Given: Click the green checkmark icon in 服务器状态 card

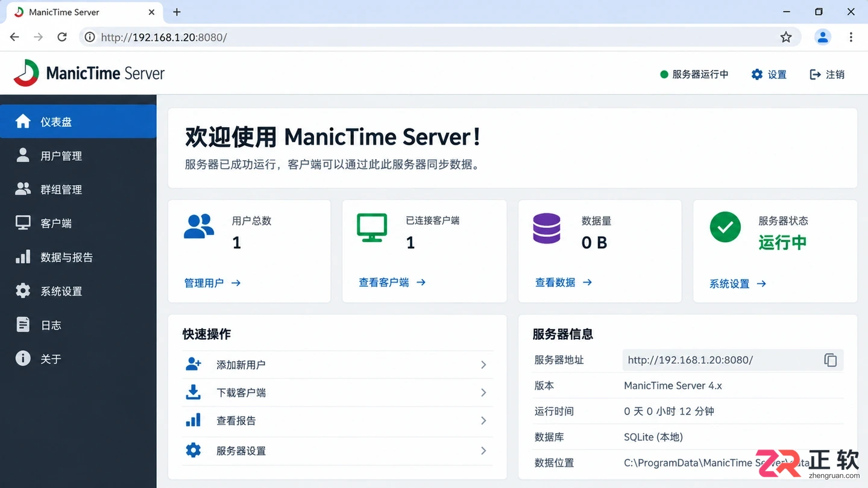Looking at the screenshot, I should pyautogui.click(x=725, y=227).
